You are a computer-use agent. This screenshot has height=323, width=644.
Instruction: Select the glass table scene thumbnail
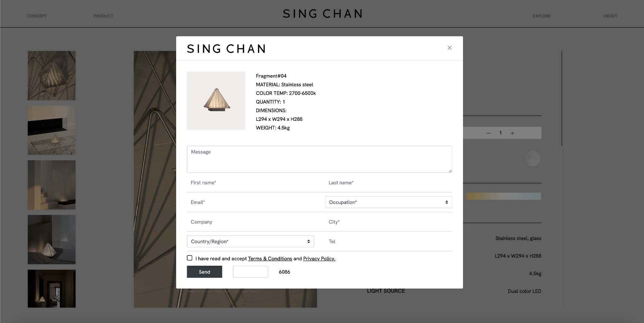(x=52, y=130)
